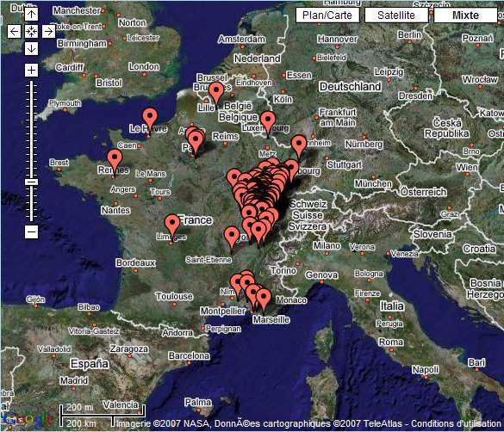504x432 pixels.
Task: Select the marker above Saint-Etienne
Action: [x=232, y=236]
